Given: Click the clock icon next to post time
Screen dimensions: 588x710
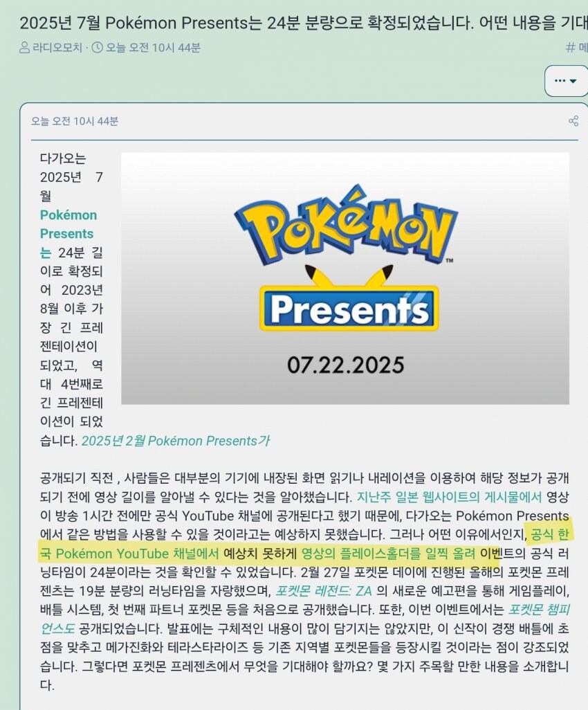Looking at the screenshot, I should click(x=98, y=48).
